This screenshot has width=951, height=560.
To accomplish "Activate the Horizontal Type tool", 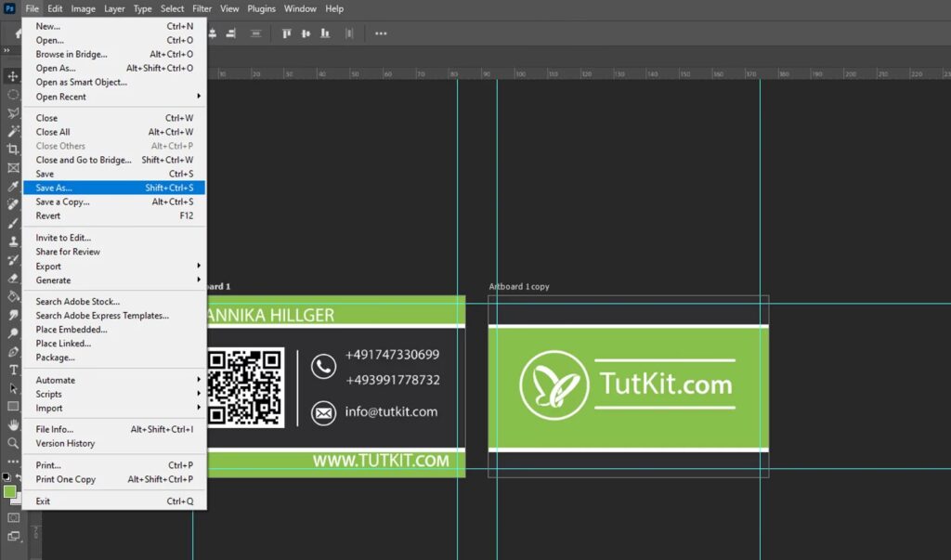I will click(x=13, y=370).
